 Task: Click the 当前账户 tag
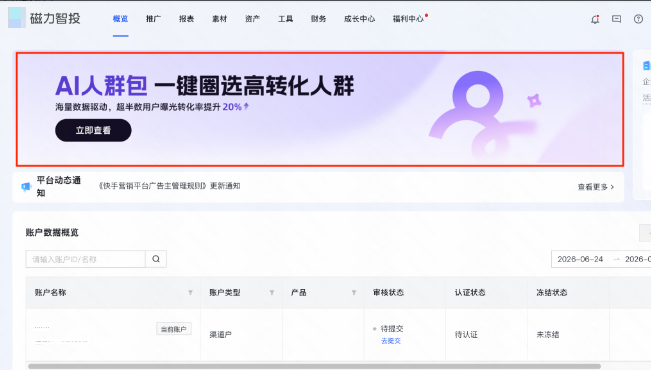coord(174,329)
